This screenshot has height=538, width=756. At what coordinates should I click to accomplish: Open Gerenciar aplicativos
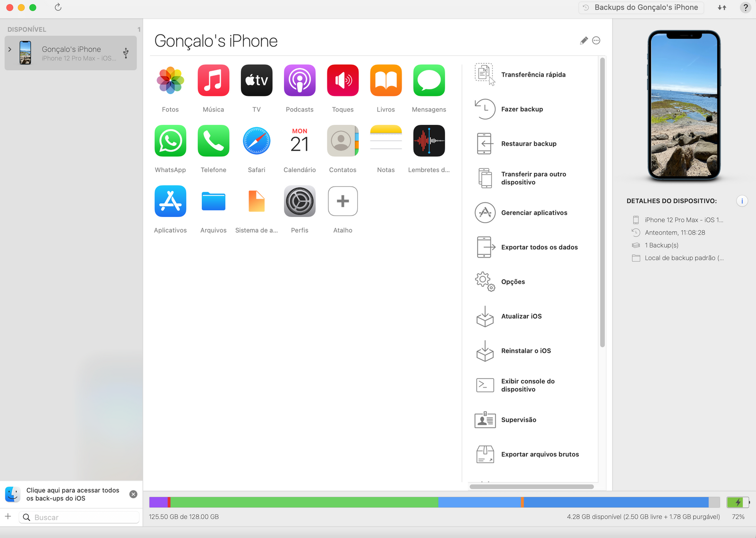521,213
